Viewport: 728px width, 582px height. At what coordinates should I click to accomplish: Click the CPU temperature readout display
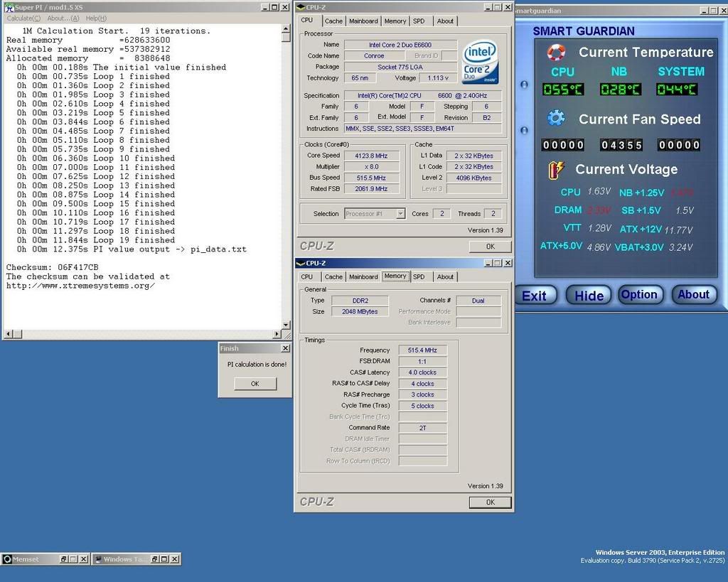point(562,90)
